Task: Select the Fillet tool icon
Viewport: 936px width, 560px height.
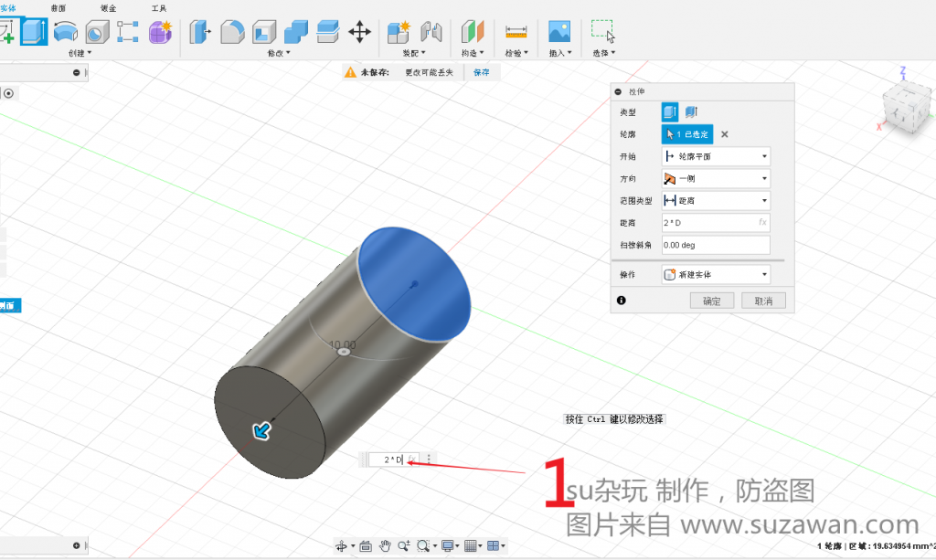Action: pyautogui.click(x=232, y=32)
